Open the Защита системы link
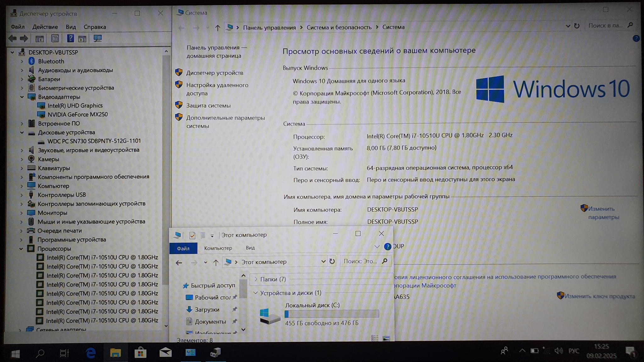Image resolution: width=644 pixels, height=362 pixels. tap(208, 106)
